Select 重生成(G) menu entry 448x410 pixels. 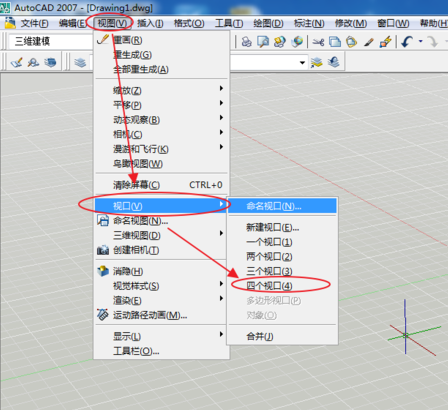click(162, 55)
